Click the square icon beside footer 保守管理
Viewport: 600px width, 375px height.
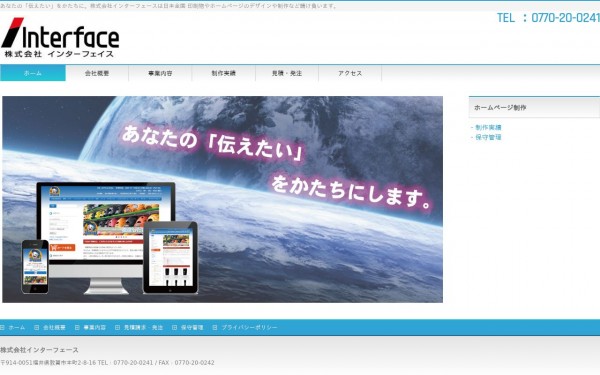point(174,328)
